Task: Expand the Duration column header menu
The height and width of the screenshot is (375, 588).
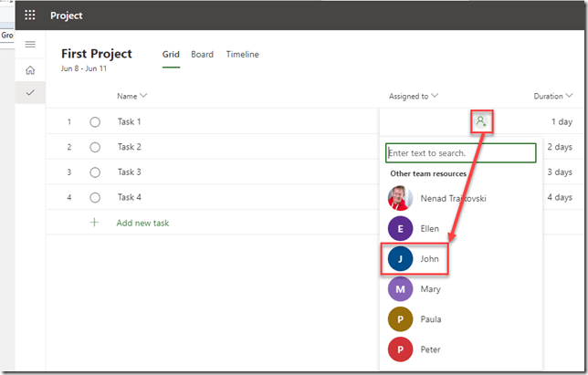Action: pyautogui.click(x=553, y=96)
